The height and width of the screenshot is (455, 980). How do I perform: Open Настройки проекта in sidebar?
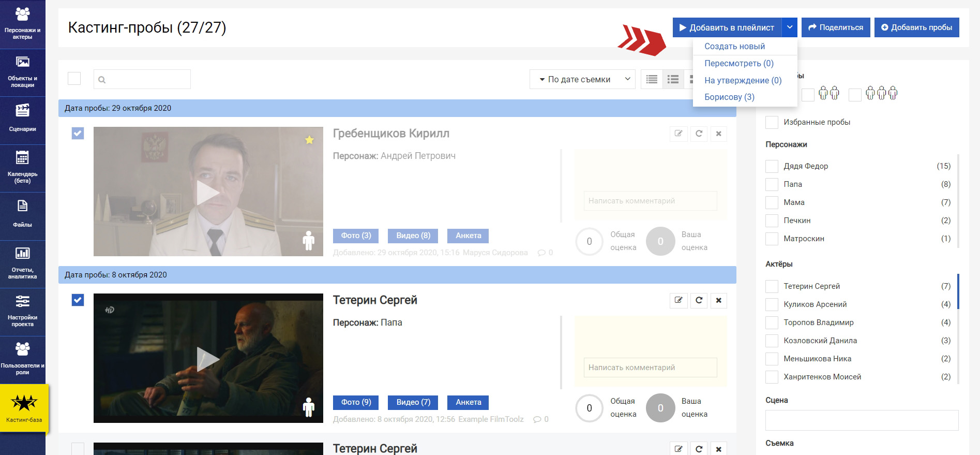(22, 312)
